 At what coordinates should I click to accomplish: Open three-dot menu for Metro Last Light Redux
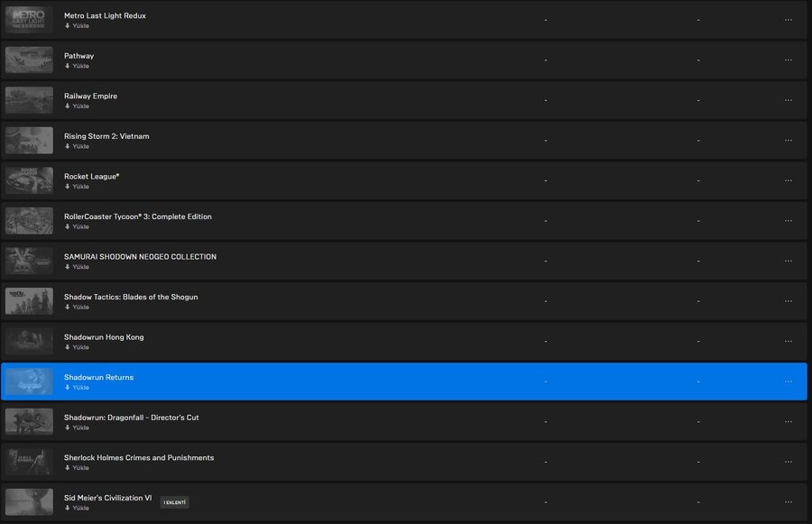788,20
